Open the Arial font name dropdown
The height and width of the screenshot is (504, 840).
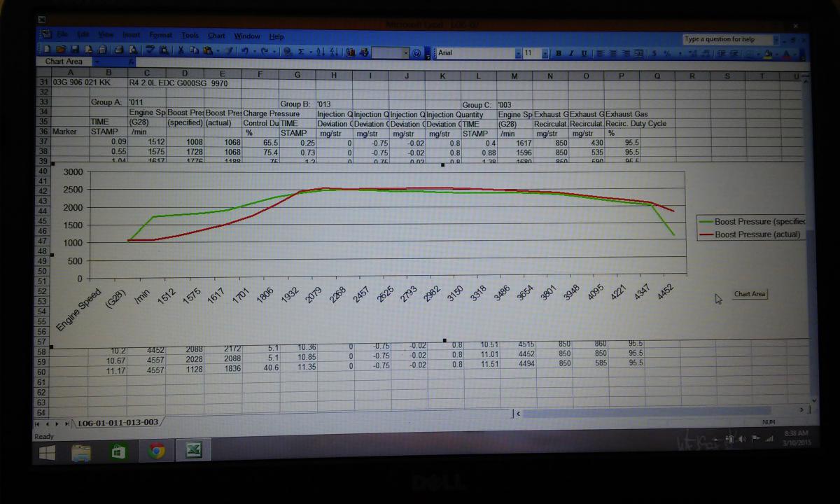point(517,53)
